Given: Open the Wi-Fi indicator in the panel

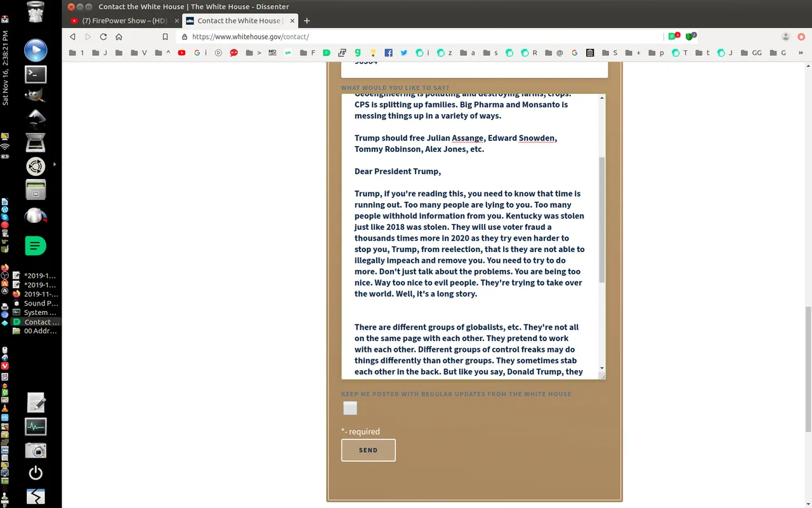Looking at the screenshot, I should [x=5, y=147].
